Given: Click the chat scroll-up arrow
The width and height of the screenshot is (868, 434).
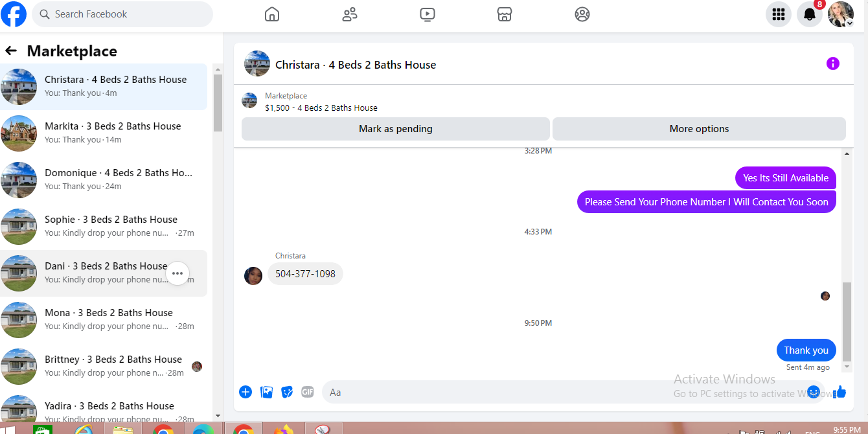Looking at the screenshot, I should (x=847, y=153).
